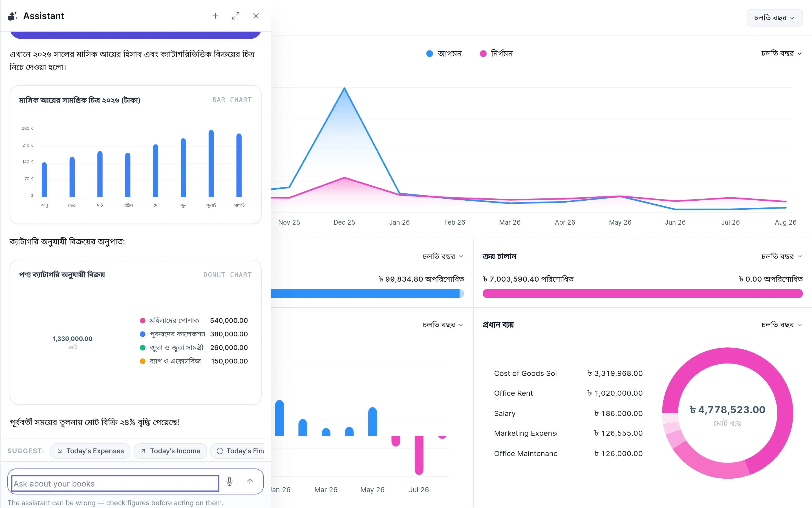Viewport: 812px width, 508px height.
Task: Click the ৳ 7,003,590.40 পরিশোধিত amount
Action: coord(528,279)
